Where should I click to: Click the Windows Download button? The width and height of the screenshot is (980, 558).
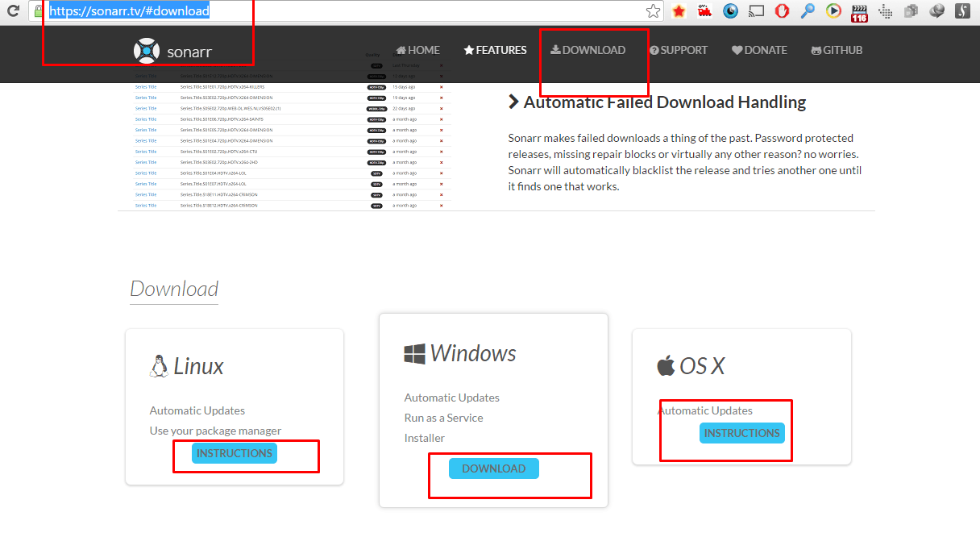click(494, 468)
